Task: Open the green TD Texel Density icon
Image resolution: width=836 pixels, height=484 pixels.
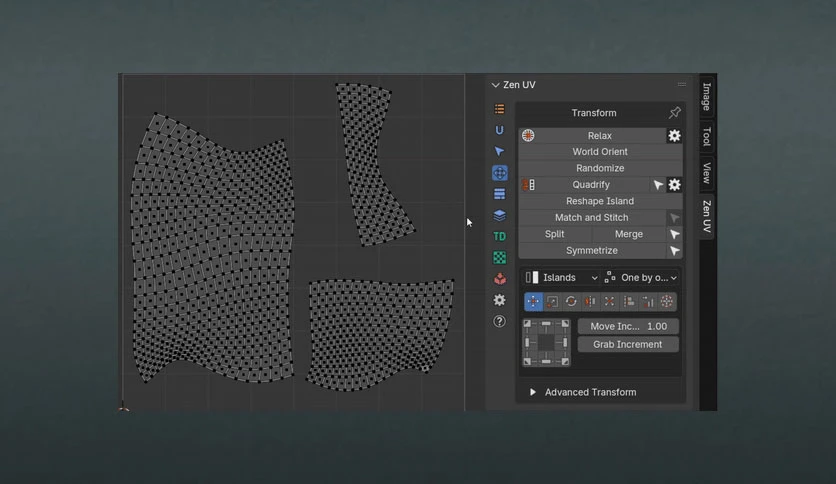Action: (x=500, y=237)
